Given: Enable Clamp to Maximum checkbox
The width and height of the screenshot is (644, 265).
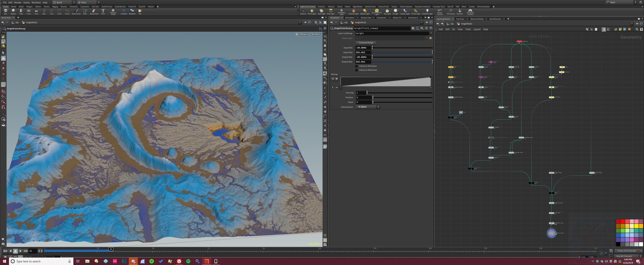Looking at the screenshot, I should [357, 70].
